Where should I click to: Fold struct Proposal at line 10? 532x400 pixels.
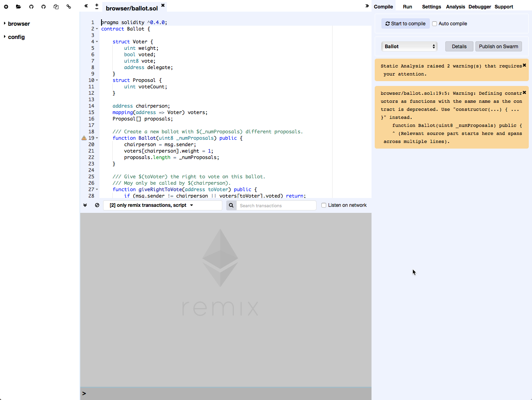97,80
